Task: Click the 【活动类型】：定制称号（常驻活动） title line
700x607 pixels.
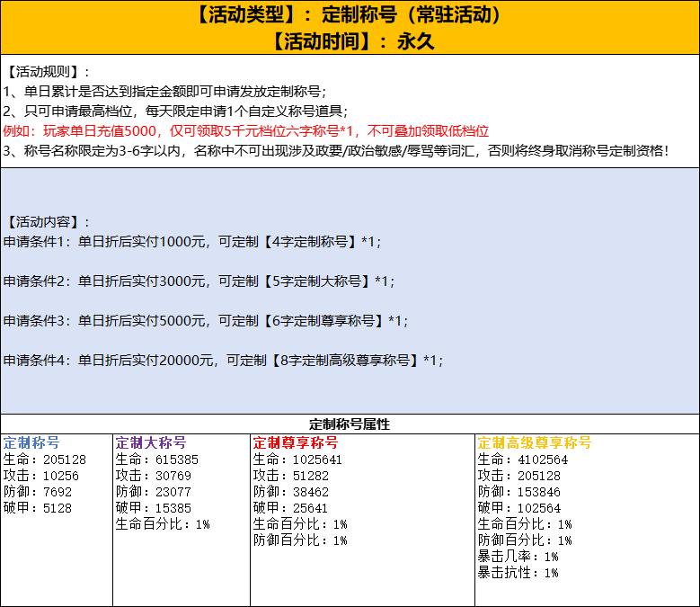Action: click(x=350, y=14)
